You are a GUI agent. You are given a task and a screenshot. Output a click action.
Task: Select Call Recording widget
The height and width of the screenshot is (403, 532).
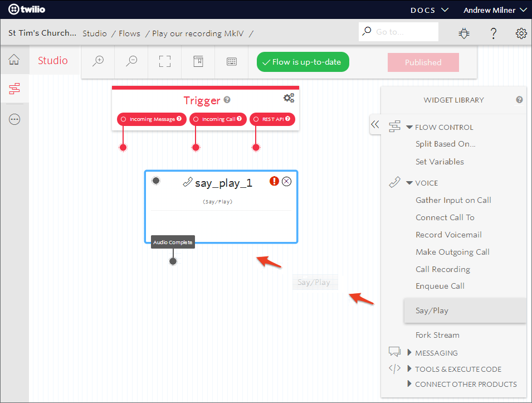[443, 269]
